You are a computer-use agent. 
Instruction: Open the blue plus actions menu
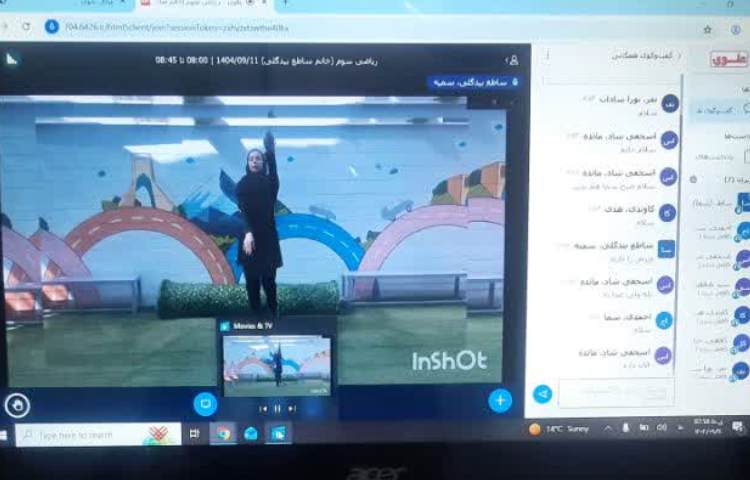[x=500, y=400]
